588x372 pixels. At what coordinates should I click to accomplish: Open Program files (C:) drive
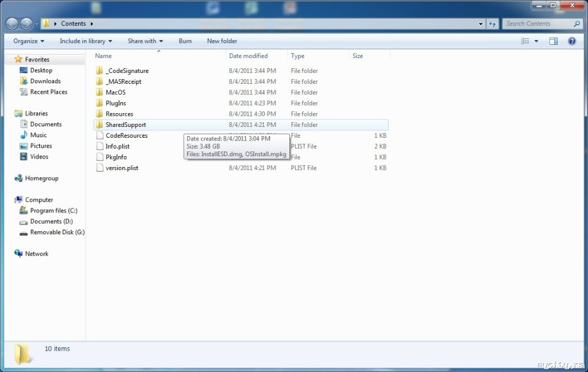coord(53,211)
